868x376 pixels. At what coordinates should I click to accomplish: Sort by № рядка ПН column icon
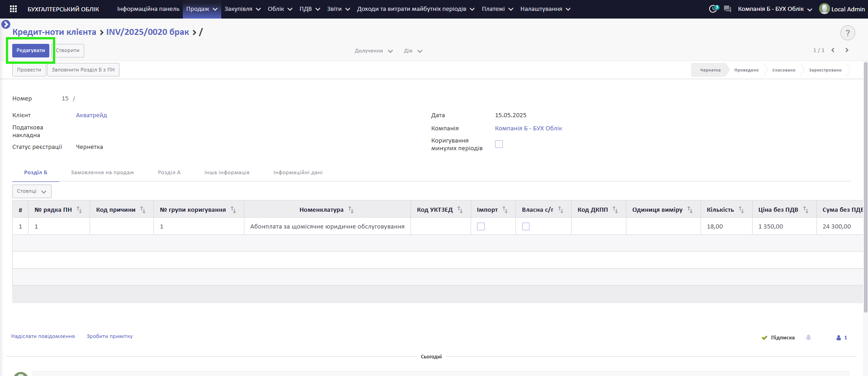click(79, 209)
